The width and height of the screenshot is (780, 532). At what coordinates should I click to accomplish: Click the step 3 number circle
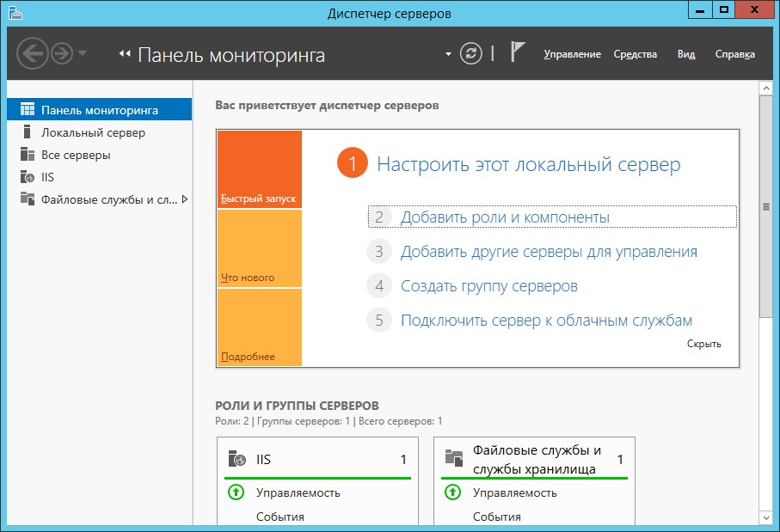(x=379, y=252)
